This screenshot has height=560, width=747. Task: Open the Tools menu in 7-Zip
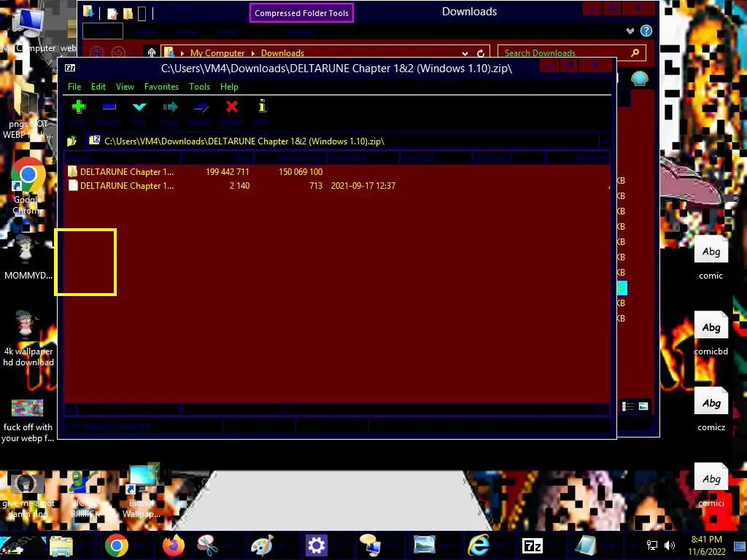(x=199, y=87)
